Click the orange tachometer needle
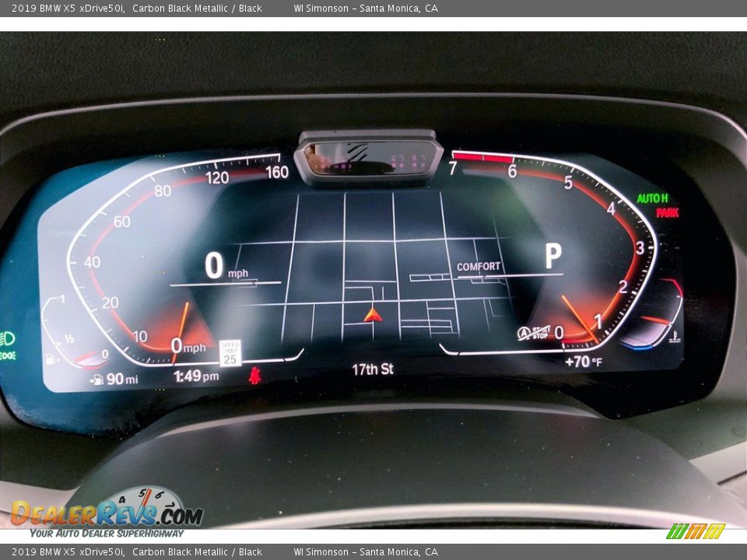The width and height of the screenshot is (747, 560). [x=580, y=319]
